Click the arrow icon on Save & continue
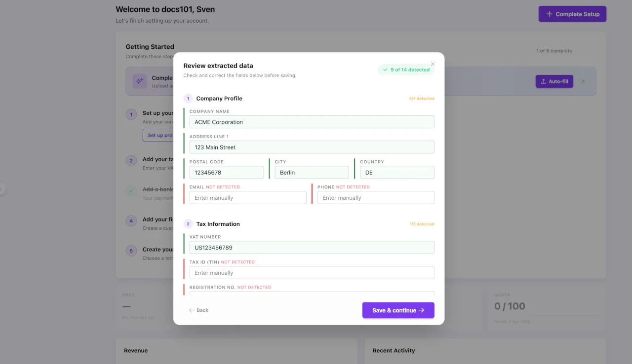The height and width of the screenshot is (364, 632). (421, 310)
